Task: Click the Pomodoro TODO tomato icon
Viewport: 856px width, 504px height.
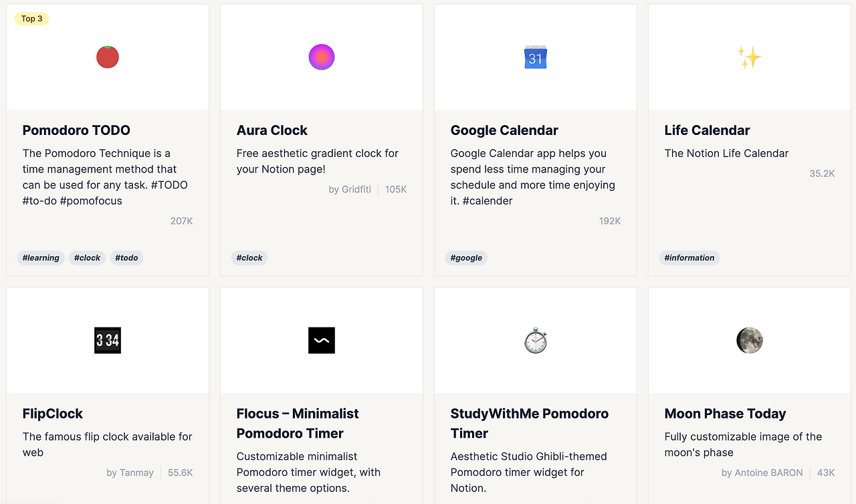Action: click(108, 57)
